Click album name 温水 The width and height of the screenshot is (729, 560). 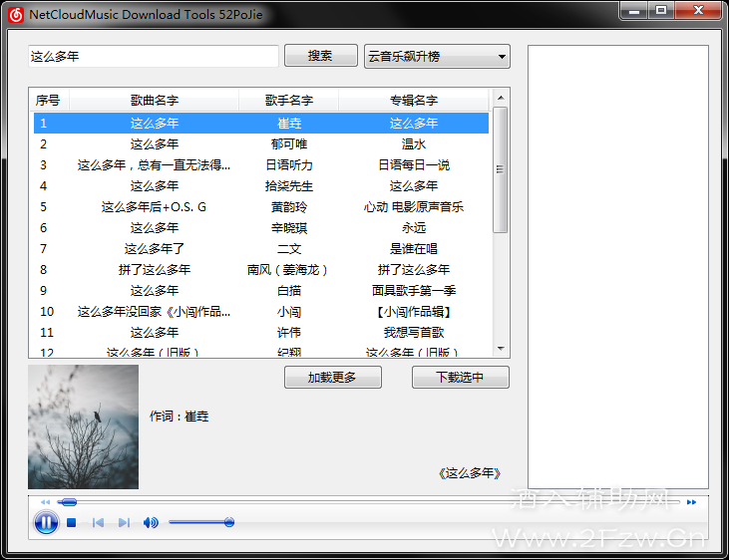coord(414,144)
